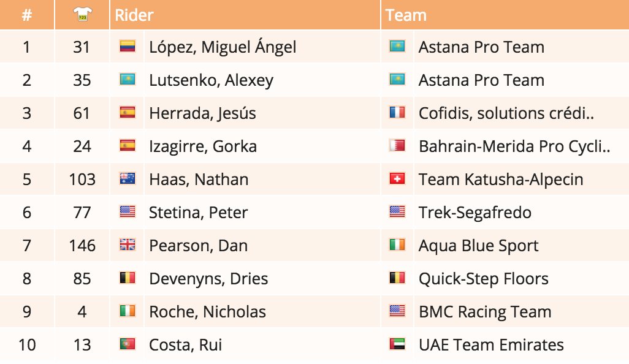Open Trek-Segafredo team page
Screen dimensions: 629x364
475,213
